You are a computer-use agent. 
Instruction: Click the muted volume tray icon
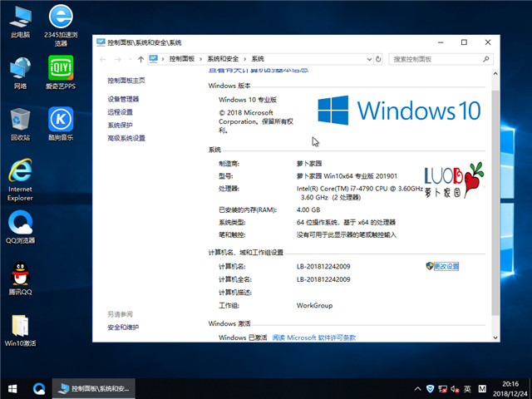click(455, 389)
